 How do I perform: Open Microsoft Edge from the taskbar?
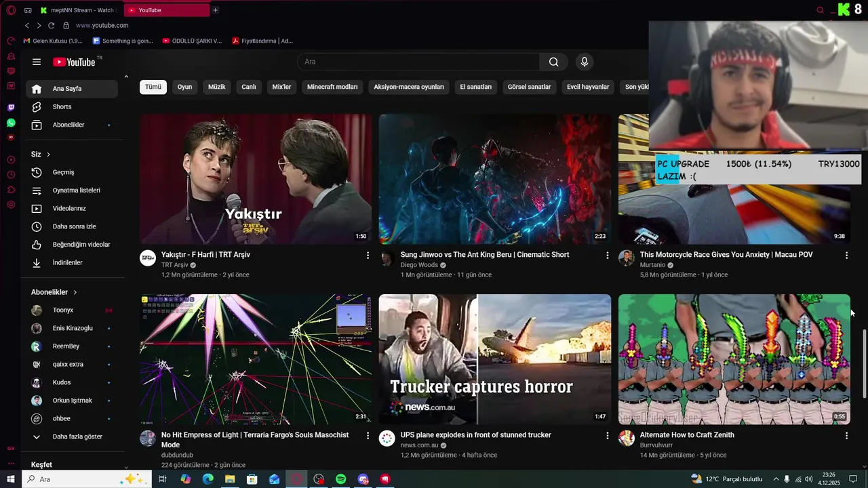coord(208,479)
